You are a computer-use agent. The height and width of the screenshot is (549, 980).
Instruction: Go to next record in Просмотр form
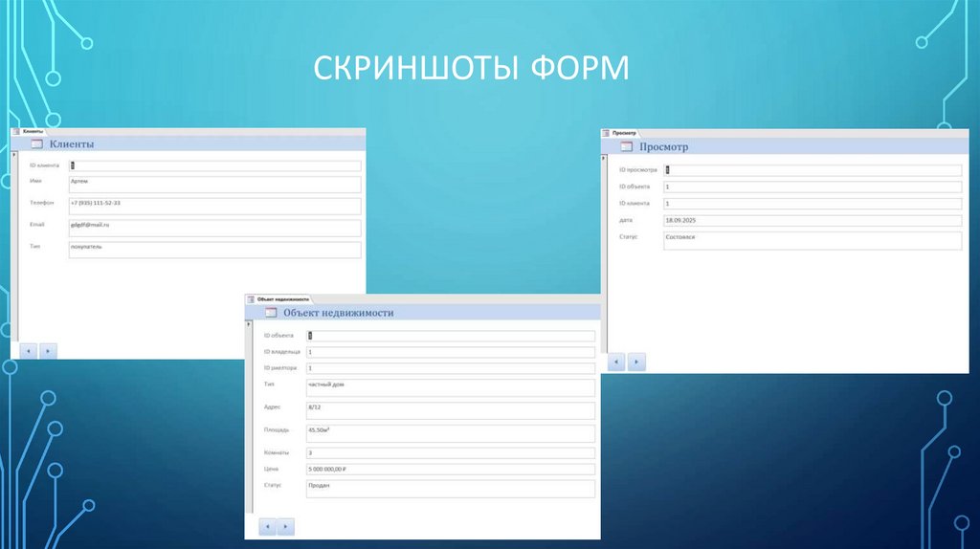coord(636,362)
